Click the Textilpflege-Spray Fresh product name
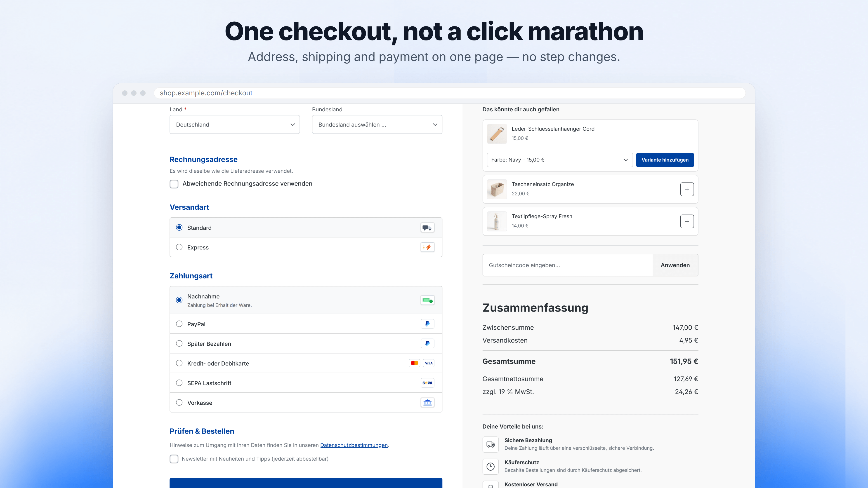The image size is (868, 488). 542,217
